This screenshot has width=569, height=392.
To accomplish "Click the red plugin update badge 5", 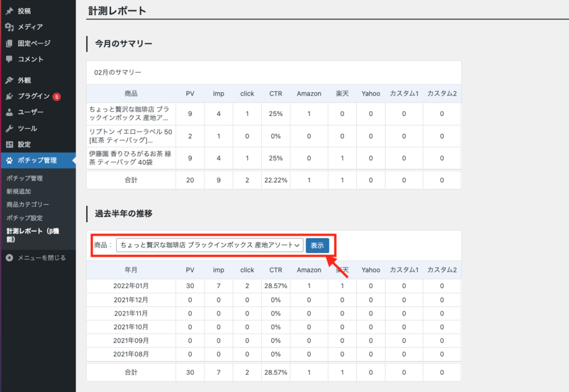I will click(57, 97).
